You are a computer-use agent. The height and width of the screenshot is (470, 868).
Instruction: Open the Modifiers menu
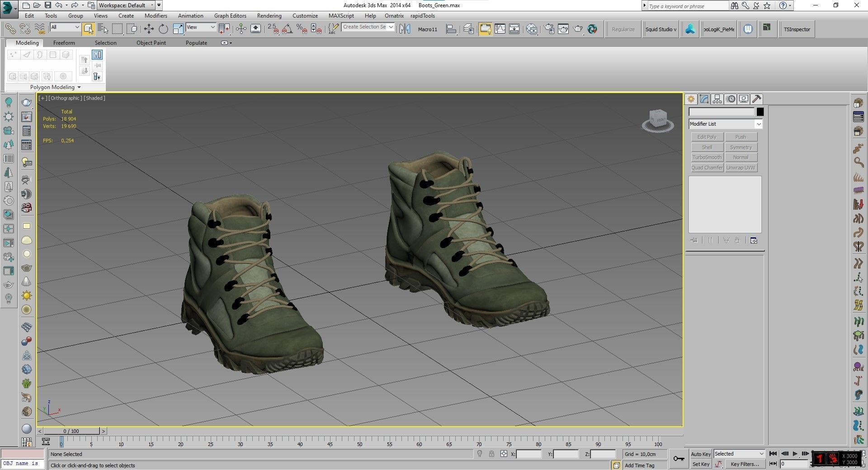(x=156, y=15)
